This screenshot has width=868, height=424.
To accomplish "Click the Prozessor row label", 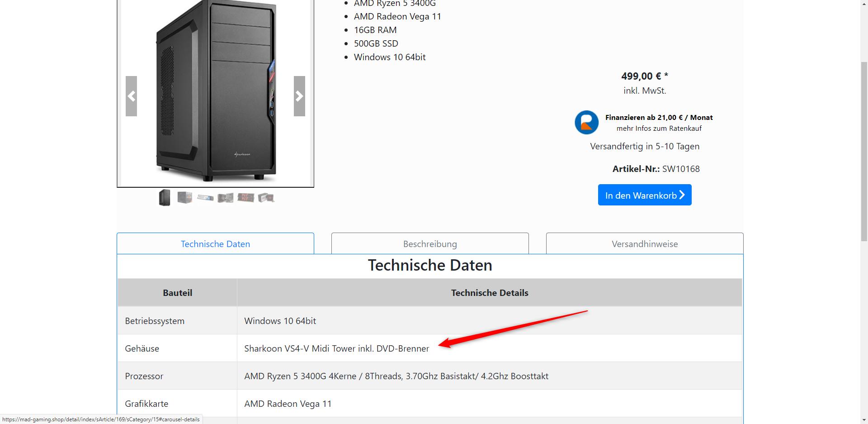I will point(144,376).
